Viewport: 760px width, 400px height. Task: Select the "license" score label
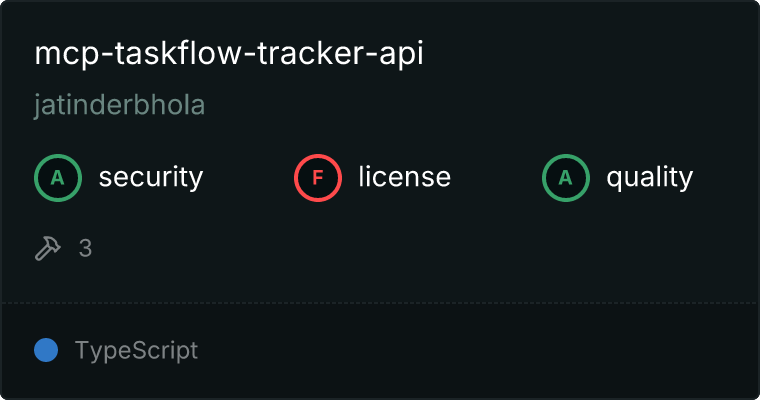[x=404, y=178]
